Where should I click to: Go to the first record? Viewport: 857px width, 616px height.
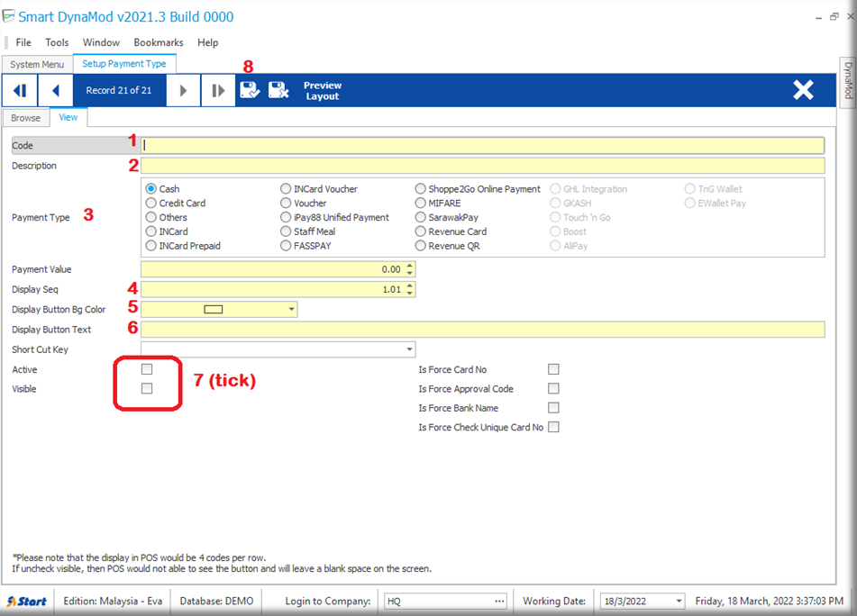(x=19, y=90)
